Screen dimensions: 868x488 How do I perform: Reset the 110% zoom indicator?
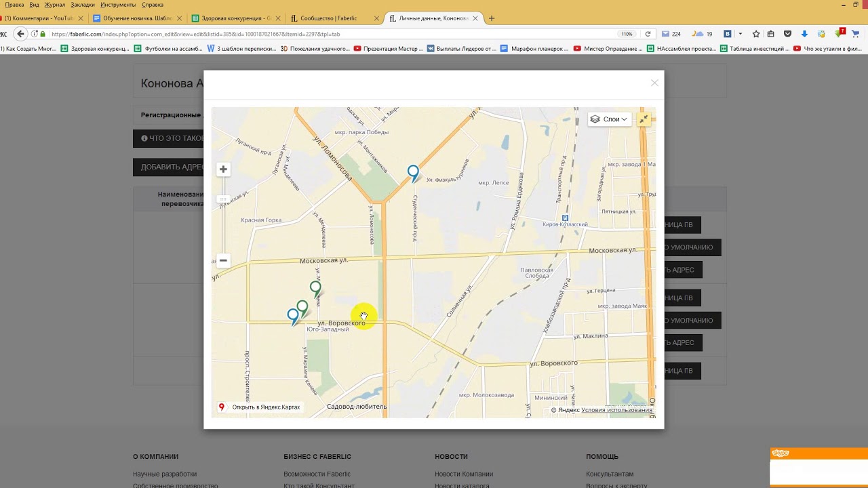(627, 34)
